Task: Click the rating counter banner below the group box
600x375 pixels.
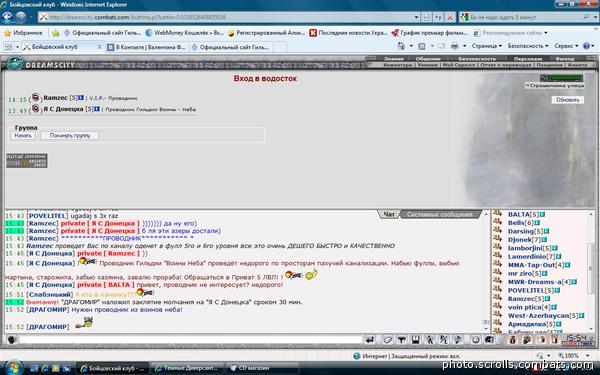Action: pos(26,160)
